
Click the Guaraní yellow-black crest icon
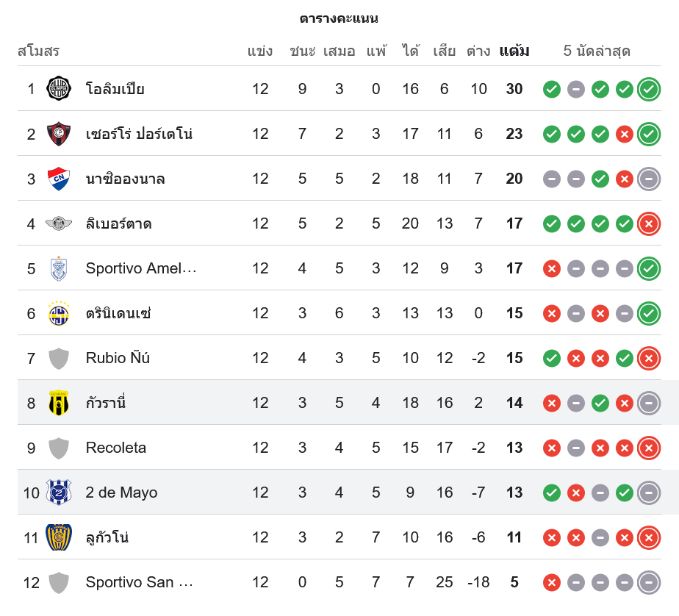click(x=59, y=403)
